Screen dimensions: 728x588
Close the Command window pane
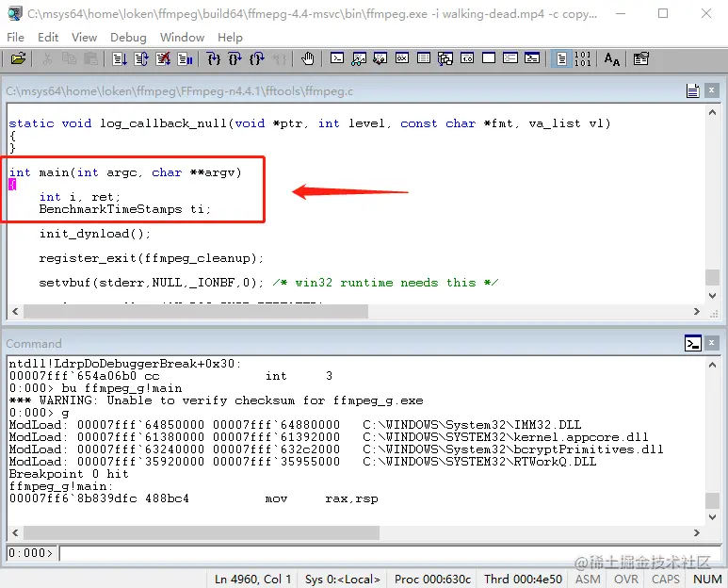[711, 343]
